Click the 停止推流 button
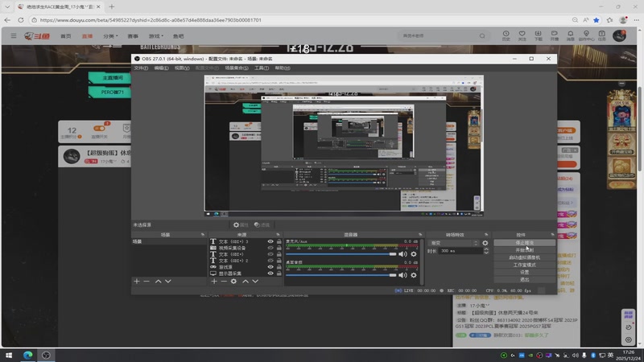The width and height of the screenshot is (644, 362). click(x=525, y=243)
